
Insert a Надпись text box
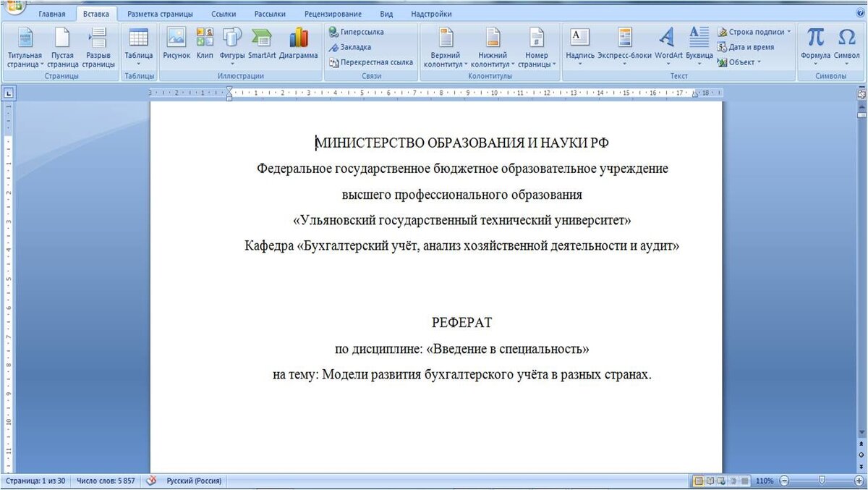click(580, 47)
